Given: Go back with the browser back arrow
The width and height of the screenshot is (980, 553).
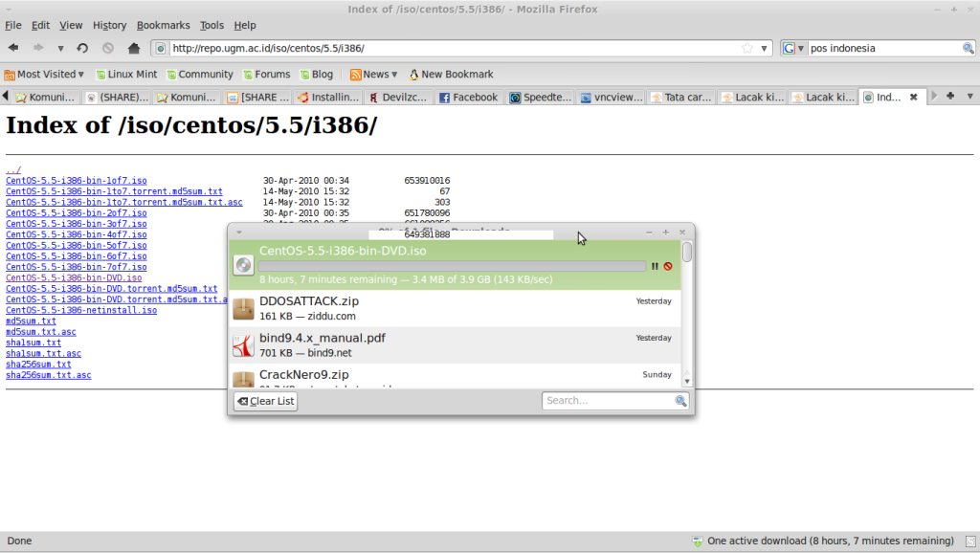Looking at the screenshot, I should (13, 48).
